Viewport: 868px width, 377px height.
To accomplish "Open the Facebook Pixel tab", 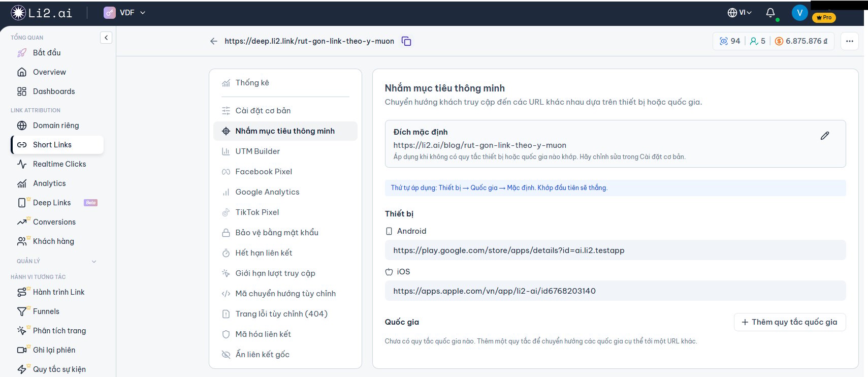I will pos(285,172).
